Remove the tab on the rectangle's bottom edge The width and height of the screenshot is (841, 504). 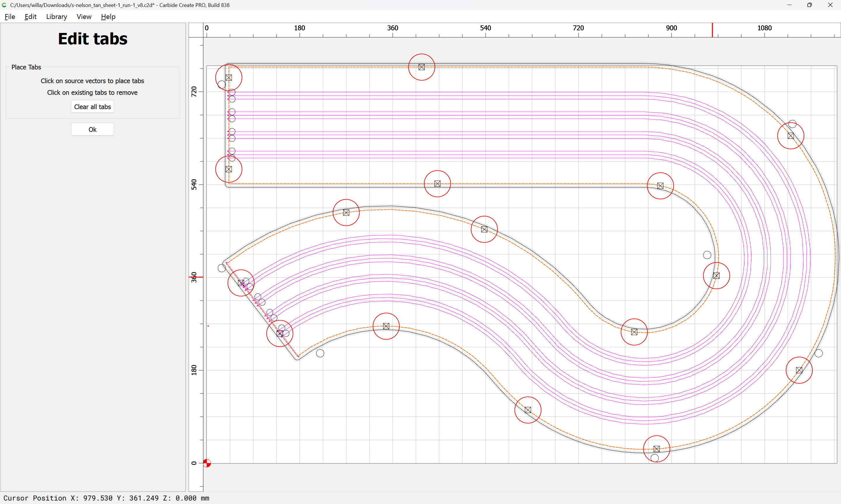click(x=437, y=184)
